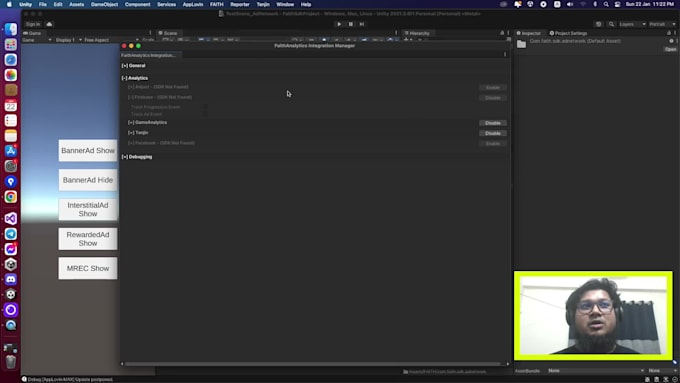Disable the Tenjin SDK
The width and height of the screenshot is (680, 383).
(493, 133)
